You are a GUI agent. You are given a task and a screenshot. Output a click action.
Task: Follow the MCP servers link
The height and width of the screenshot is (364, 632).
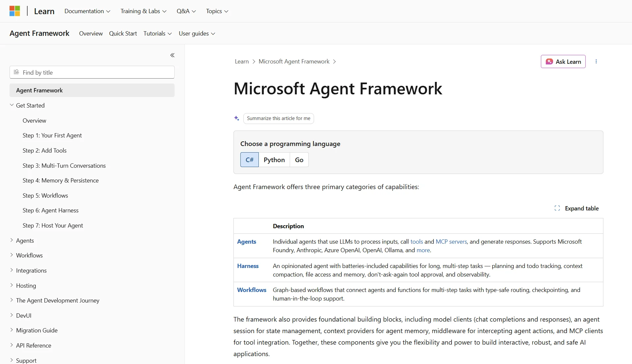point(451,242)
